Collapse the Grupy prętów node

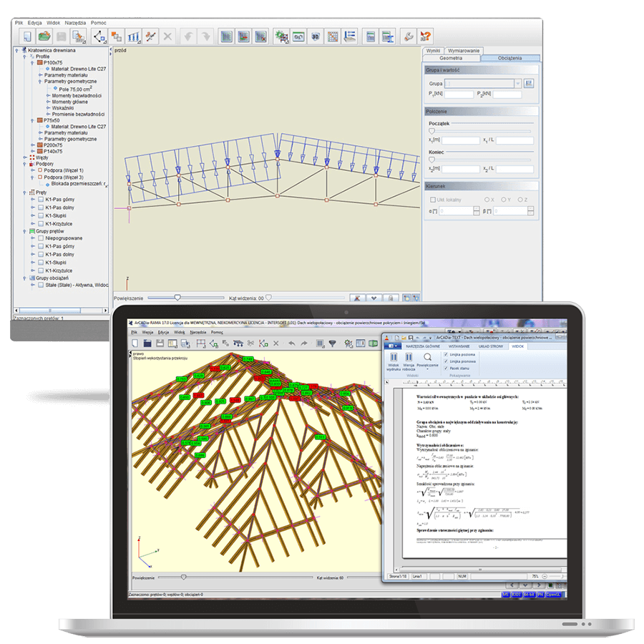[24, 231]
